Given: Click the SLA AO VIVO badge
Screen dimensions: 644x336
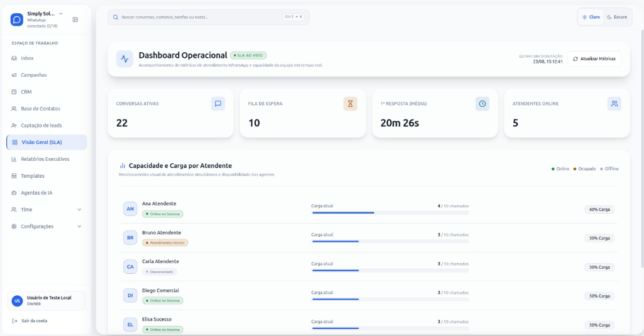Looking at the screenshot, I should (248, 55).
